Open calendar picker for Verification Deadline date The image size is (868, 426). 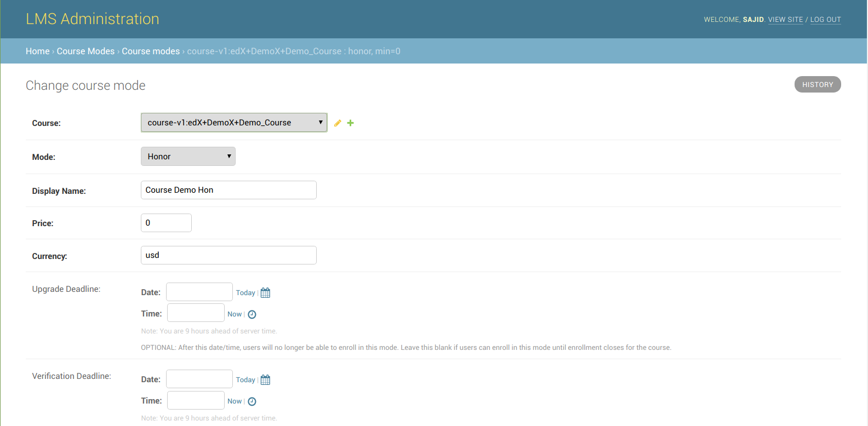pyautogui.click(x=266, y=380)
